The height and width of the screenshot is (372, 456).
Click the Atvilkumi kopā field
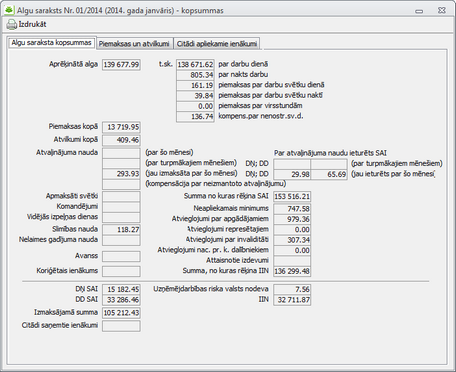121,140
